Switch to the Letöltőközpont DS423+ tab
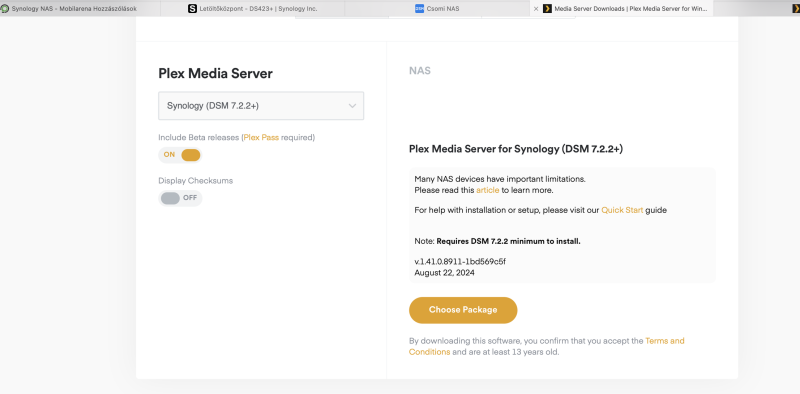 pos(253,9)
